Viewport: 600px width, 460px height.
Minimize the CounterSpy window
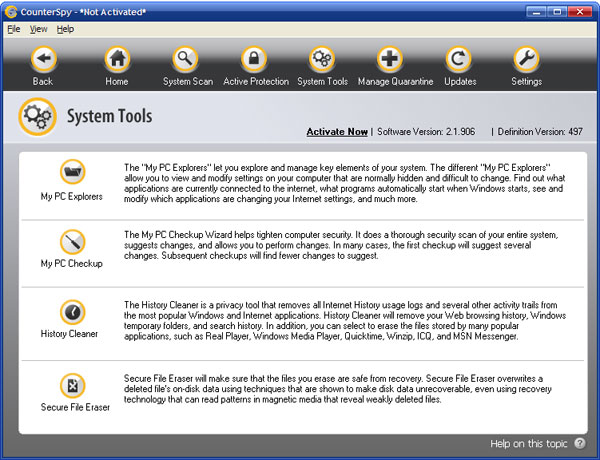click(x=536, y=12)
